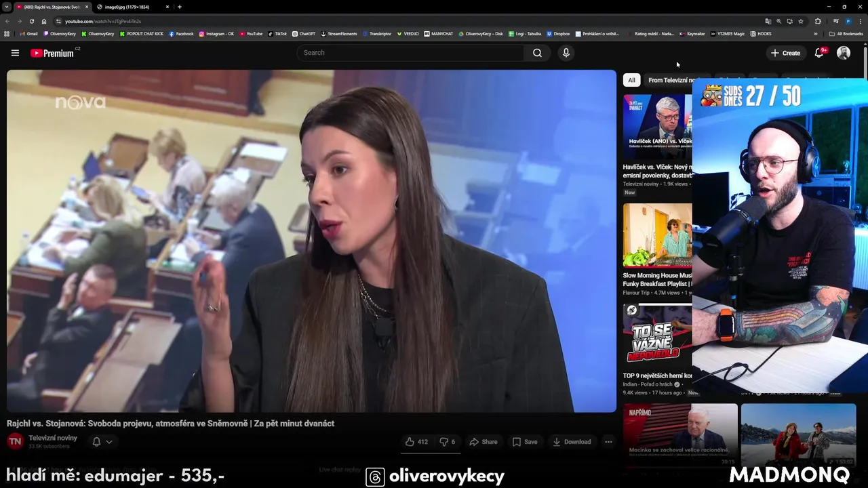Open the All Bookmarks folder
The width and height of the screenshot is (868, 488).
coord(846,33)
